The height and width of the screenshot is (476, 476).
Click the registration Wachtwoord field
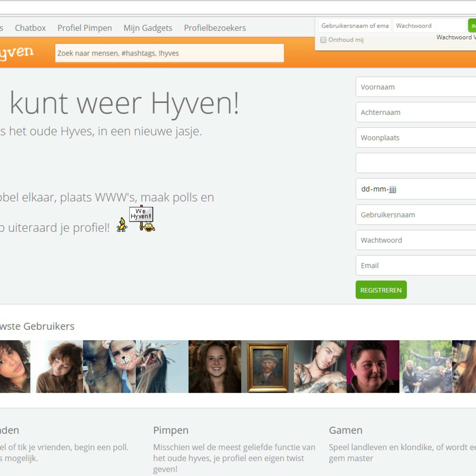click(416, 240)
